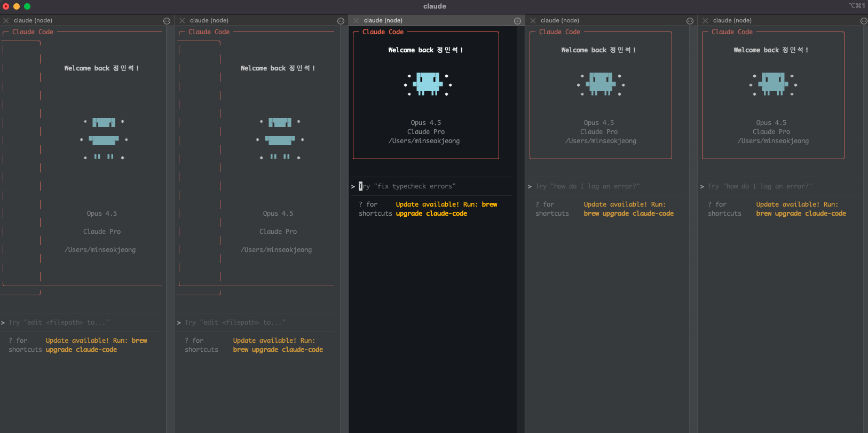
Task: Click 'Claude Code' header in rightmost pane
Action: coord(732,32)
